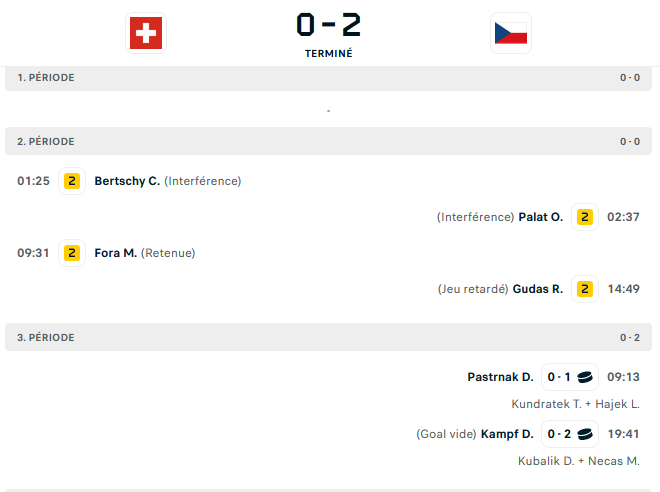Screen dimensions: 660x492
Task: Open player Bertschy C.
Action: click(x=127, y=181)
